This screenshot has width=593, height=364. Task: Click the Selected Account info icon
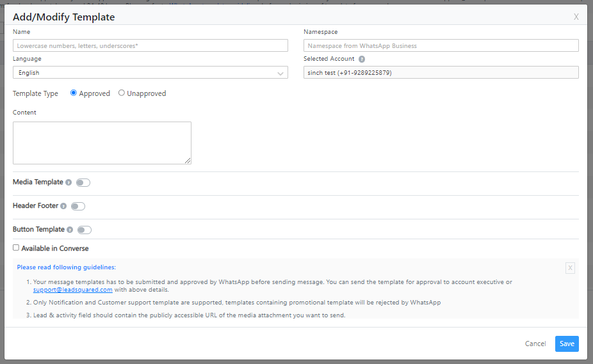coord(362,59)
